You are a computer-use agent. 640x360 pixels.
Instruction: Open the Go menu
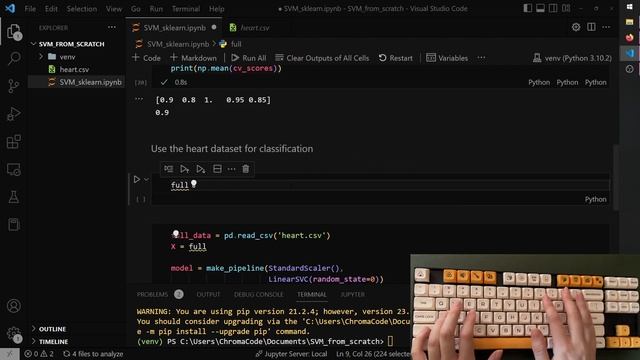coord(136,9)
